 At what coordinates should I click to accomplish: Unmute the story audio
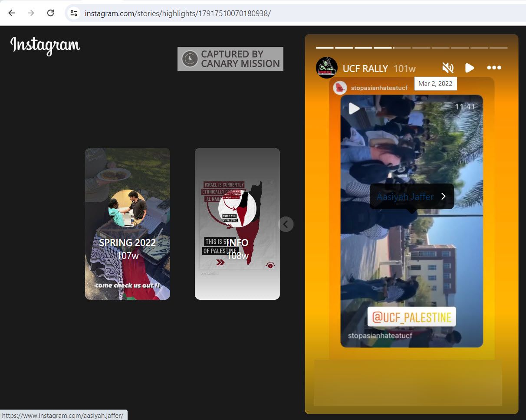(447, 68)
